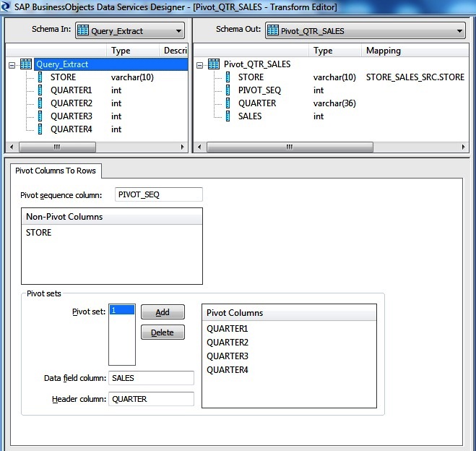This screenshot has height=451, width=476.
Task: Click the Pivot sequence column field
Action: pyautogui.click(x=159, y=194)
